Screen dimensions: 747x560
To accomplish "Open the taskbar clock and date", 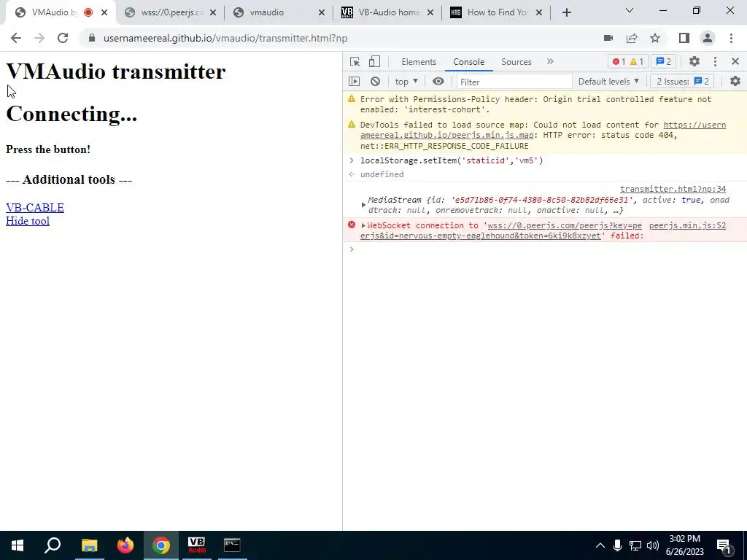I will click(684, 545).
